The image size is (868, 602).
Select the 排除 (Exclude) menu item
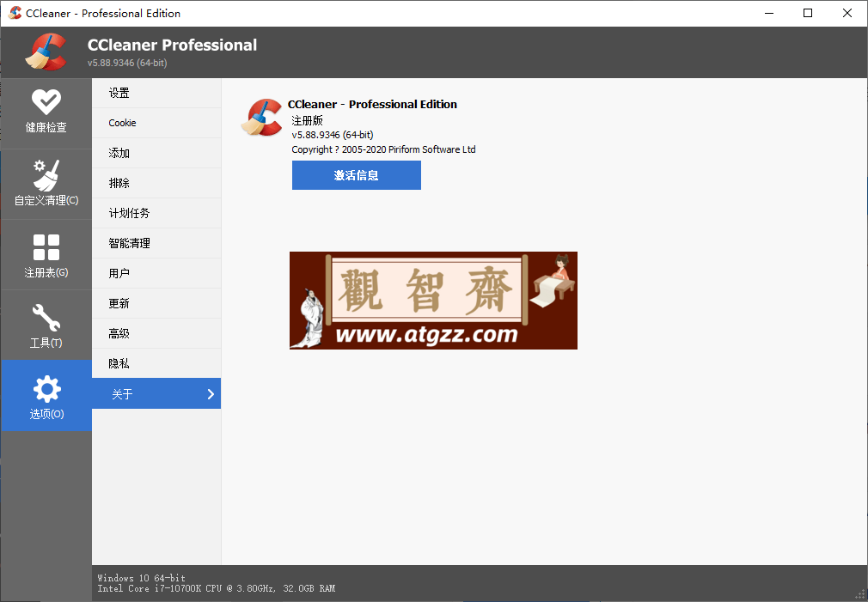point(156,183)
